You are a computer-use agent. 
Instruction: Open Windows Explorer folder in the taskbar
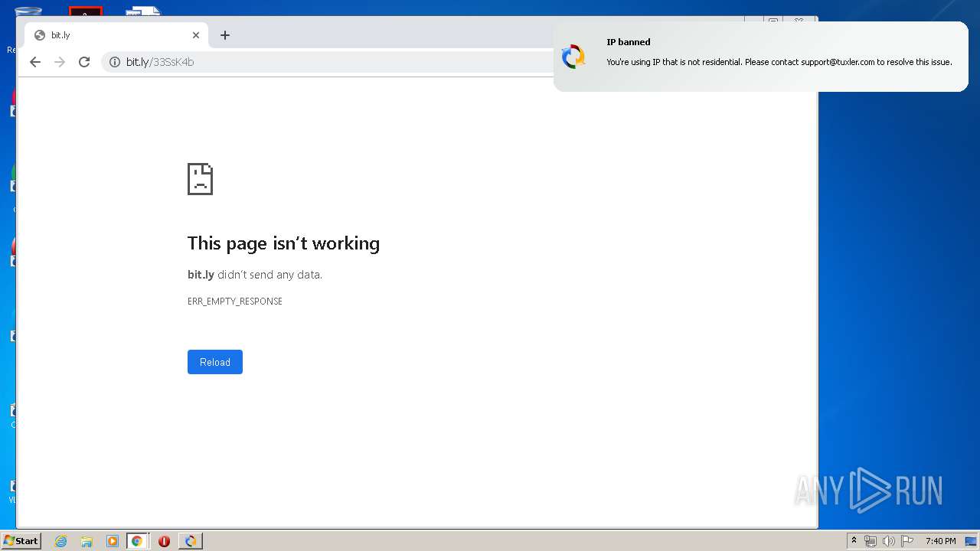[x=87, y=541]
